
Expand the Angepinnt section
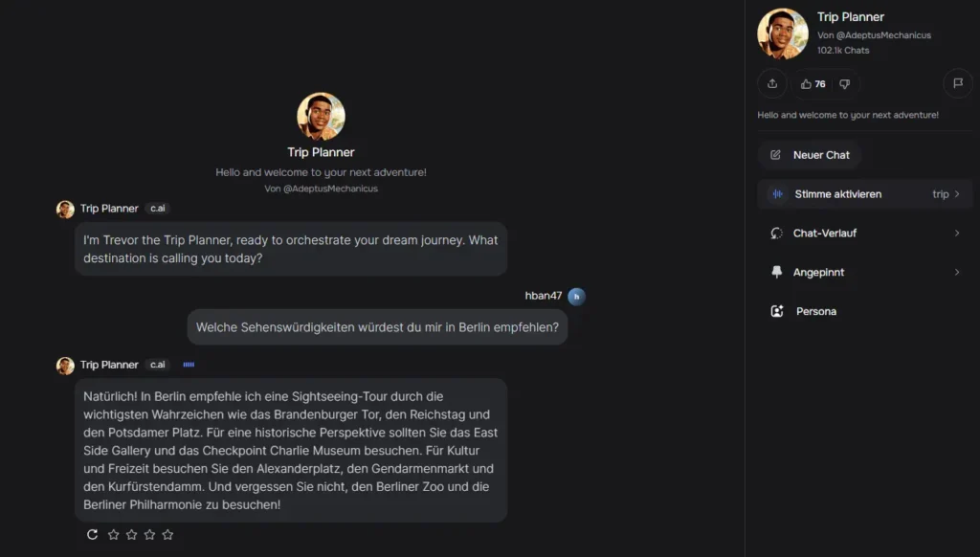point(957,272)
